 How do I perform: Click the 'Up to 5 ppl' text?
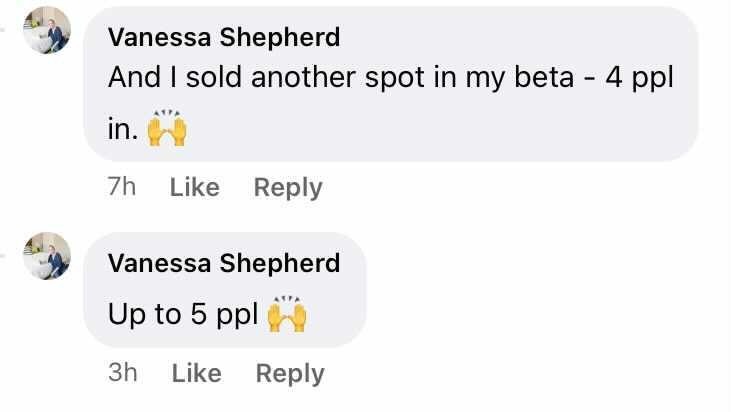click(183, 315)
